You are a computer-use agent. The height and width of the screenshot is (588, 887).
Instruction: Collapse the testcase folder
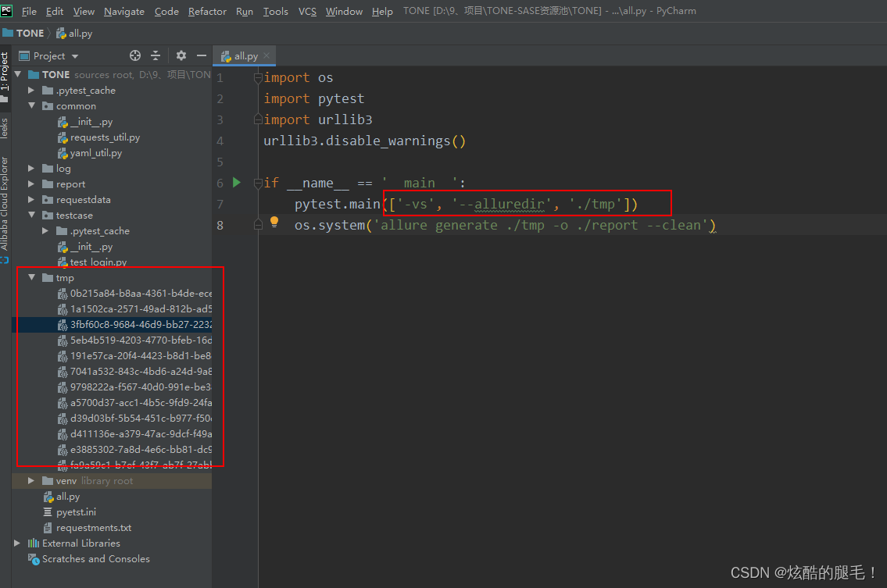[32, 215]
